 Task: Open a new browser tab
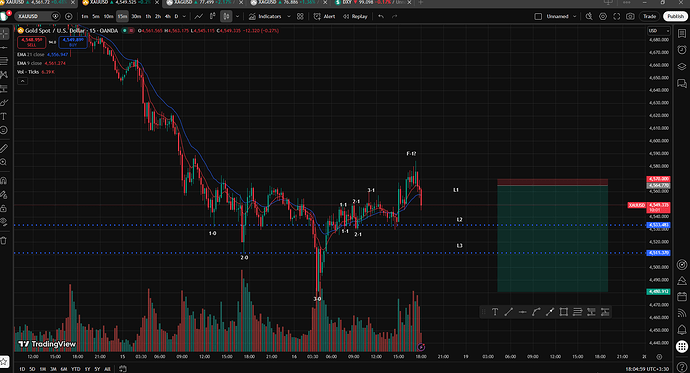point(421,3)
